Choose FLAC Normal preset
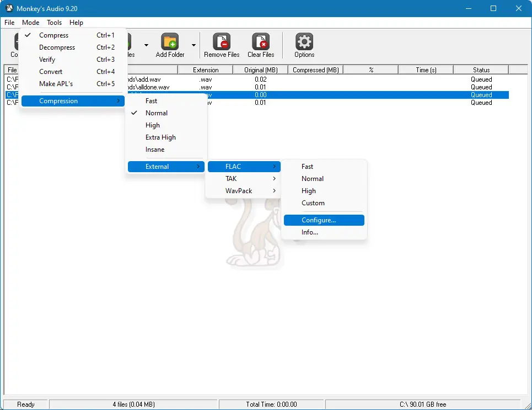Screen dimensions: 532x410 (x=324, y=179)
